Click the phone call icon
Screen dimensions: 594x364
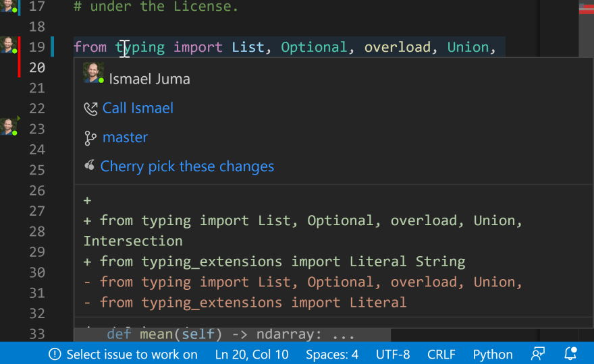point(90,109)
